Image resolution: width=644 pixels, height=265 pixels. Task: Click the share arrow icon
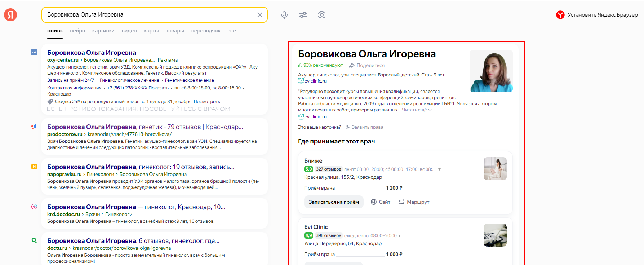click(352, 65)
